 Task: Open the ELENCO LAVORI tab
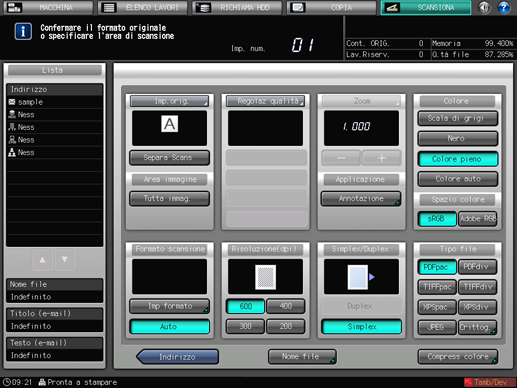[142, 7]
